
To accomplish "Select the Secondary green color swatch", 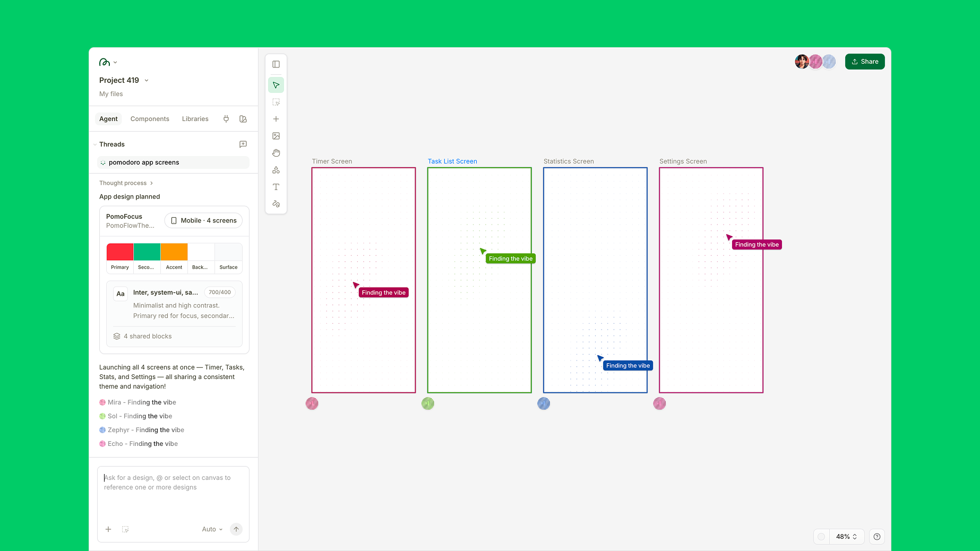I will tap(147, 252).
